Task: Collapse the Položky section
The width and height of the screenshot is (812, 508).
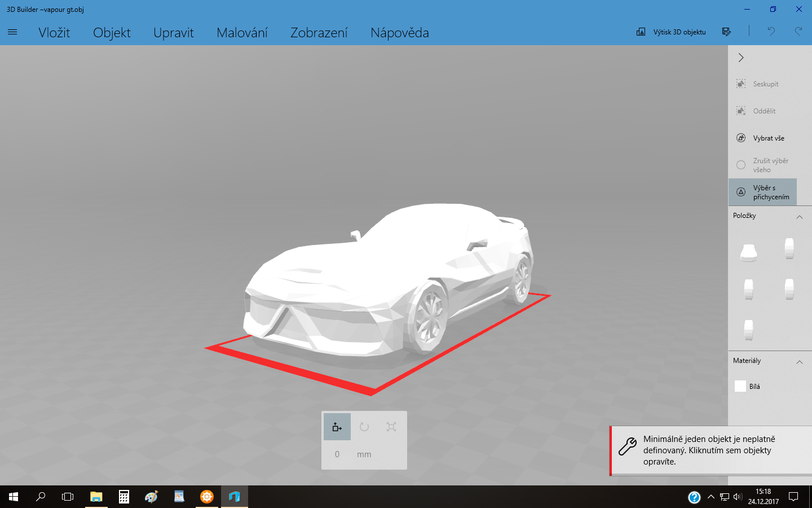Action: [x=799, y=217]
